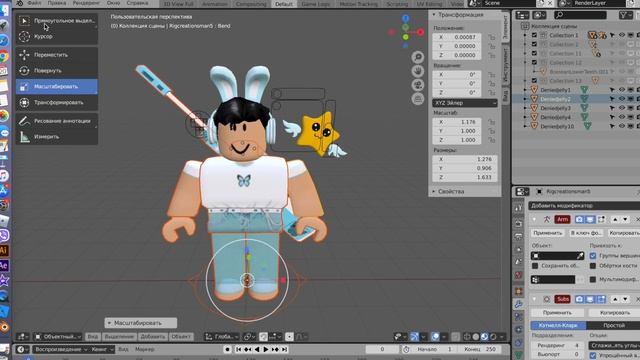The image size is (640, 360).
Task: Click Применить on the Arm modifier
Action: point(548,233)
